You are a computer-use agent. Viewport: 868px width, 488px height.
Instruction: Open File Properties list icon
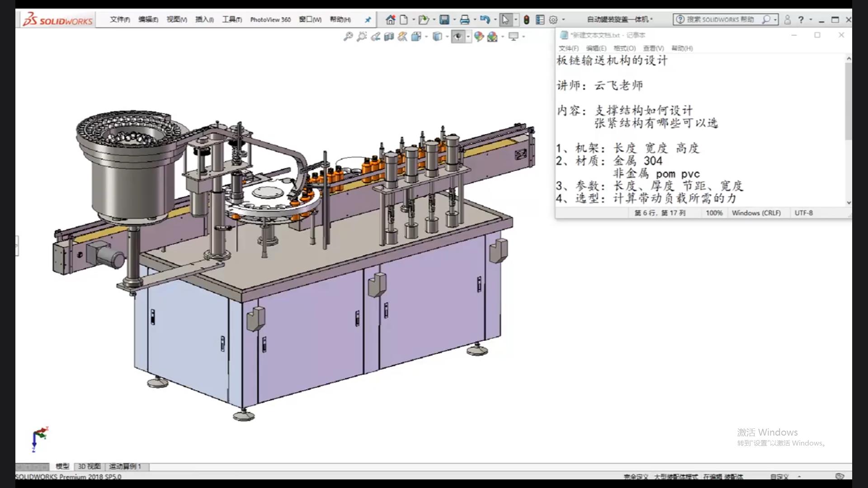coord(540,19)
